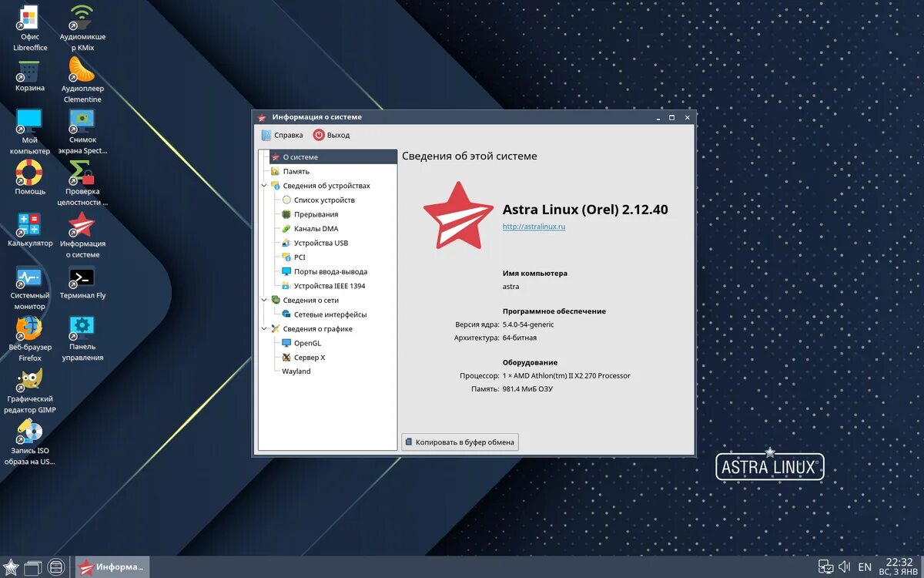Launch Аудиоплеер Clementine from desktop
Screen dimensions: 924x578
coord(82,80)
